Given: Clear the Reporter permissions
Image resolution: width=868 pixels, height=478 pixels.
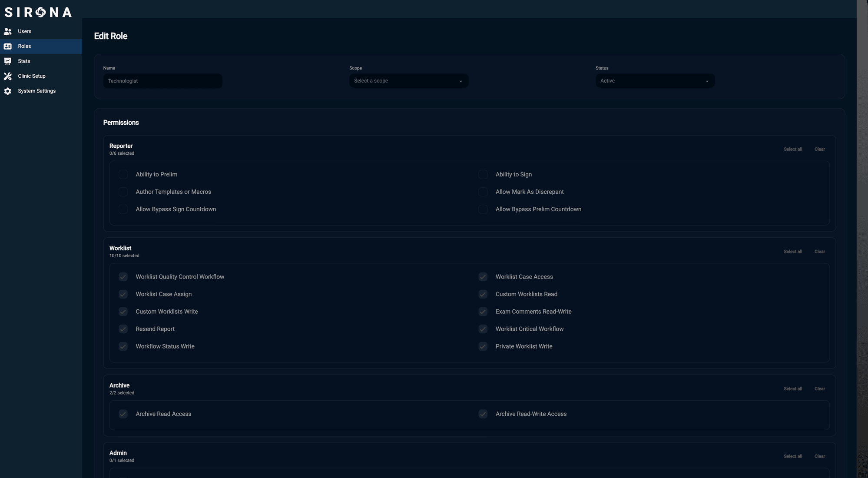Looking at the screenshot, I should [x=820, y=149].
